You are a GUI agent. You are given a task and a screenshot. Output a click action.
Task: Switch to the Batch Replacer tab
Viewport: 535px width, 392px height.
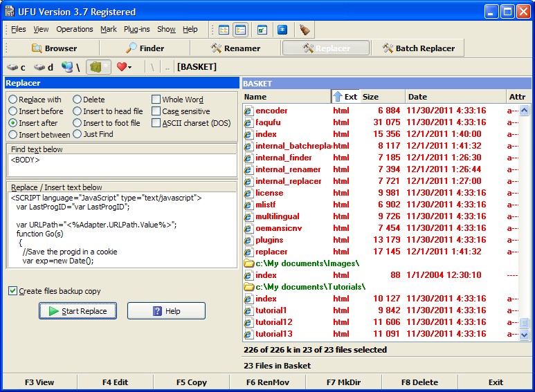(x=418, y=48)
